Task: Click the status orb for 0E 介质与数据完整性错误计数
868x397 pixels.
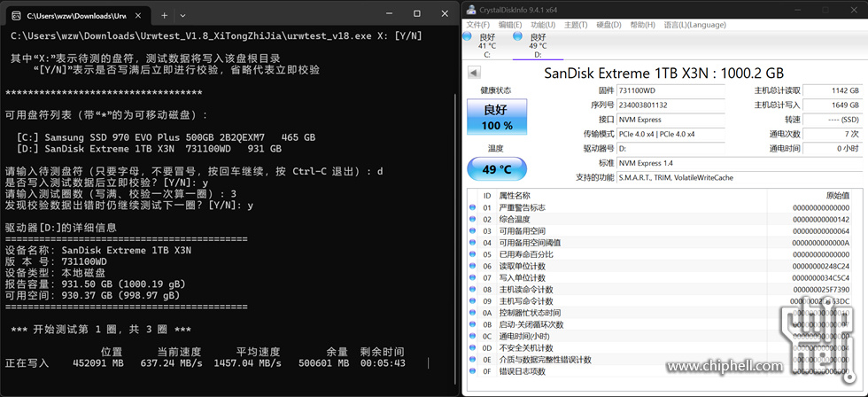Action: tap(472, 360)
